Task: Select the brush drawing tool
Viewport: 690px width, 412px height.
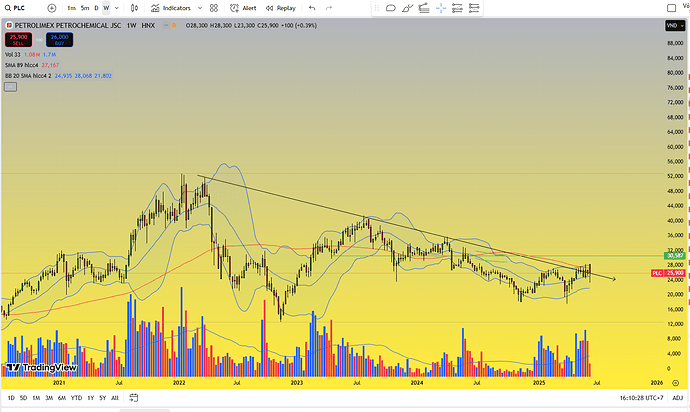Action: (x=407, y=8)
